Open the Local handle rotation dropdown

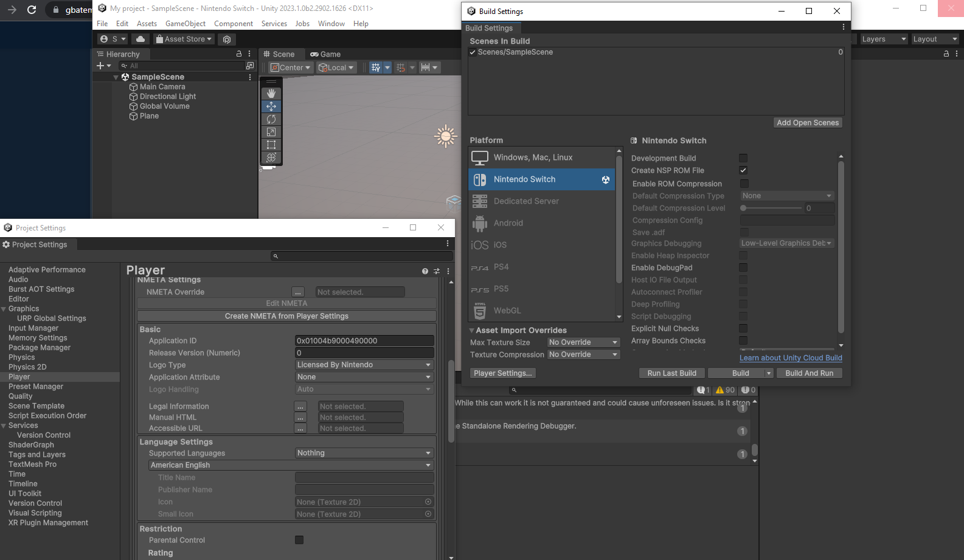click(x=336, y=67)
